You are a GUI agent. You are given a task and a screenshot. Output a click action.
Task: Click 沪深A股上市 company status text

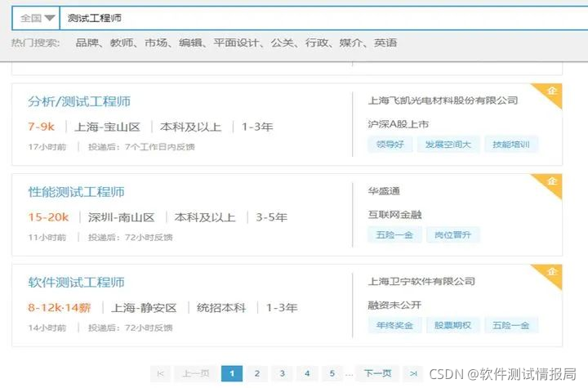coord(399,124)
